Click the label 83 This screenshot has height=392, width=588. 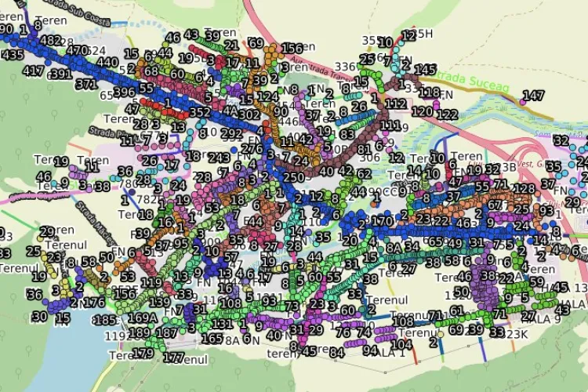(347, 134)
